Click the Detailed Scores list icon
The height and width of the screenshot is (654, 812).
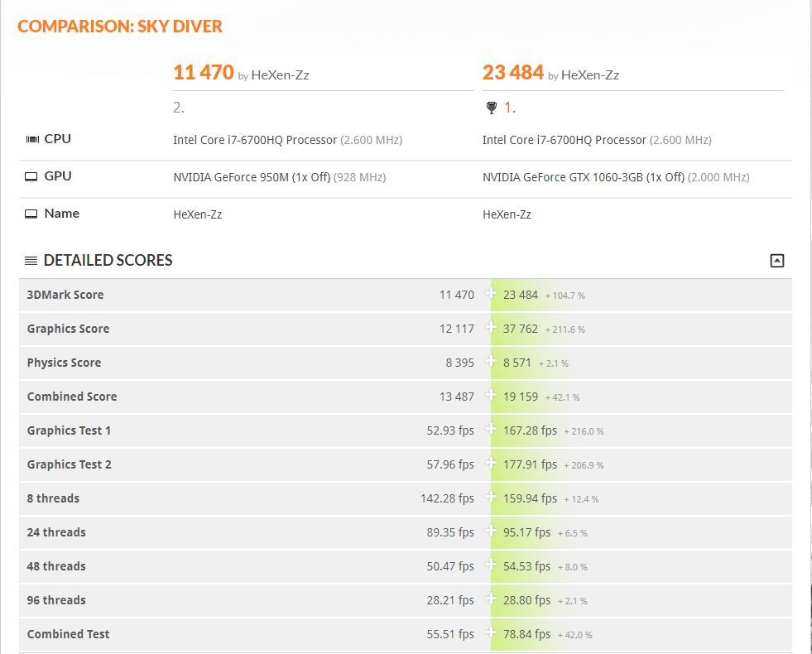[x=31, y=261]
